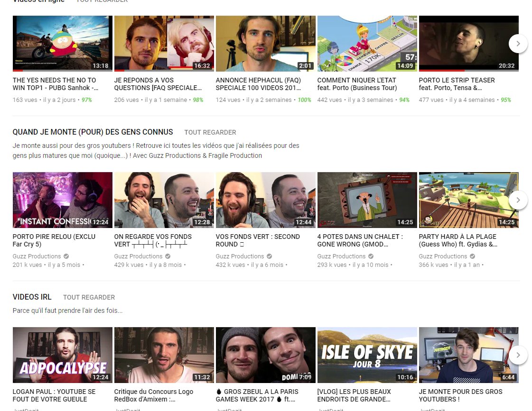Click title PORTO LE STRIP TEASER
The image size is (532, 411).
(457, 84)
